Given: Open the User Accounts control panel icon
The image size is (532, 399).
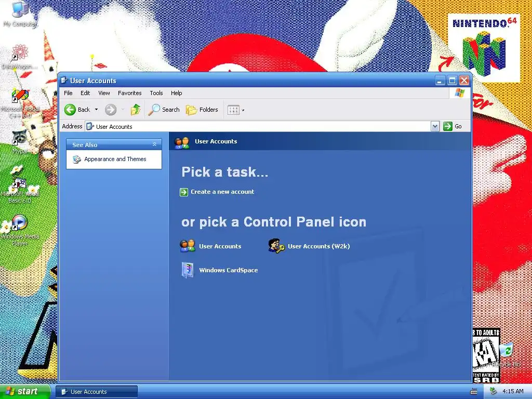Looking at the screenshot, I should (187, 246).
